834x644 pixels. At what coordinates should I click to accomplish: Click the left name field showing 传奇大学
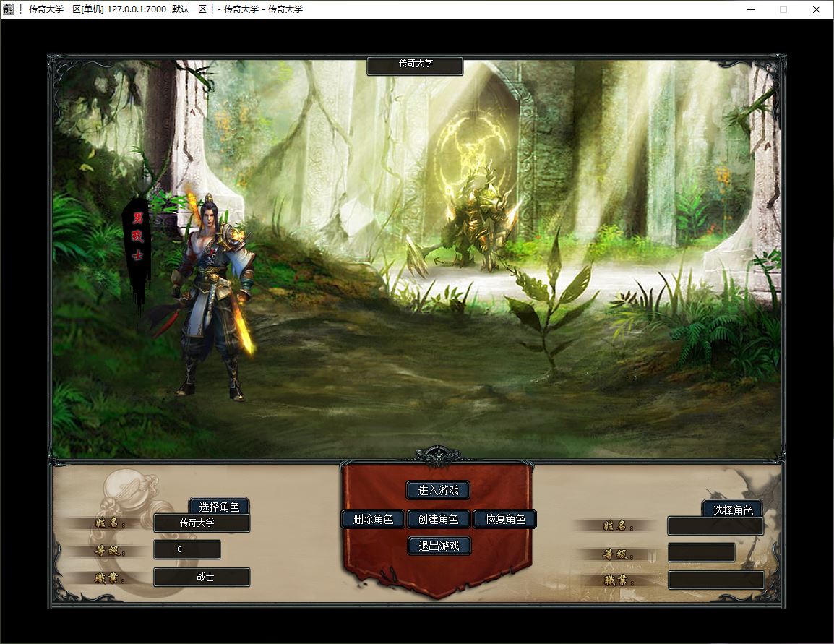202,523
